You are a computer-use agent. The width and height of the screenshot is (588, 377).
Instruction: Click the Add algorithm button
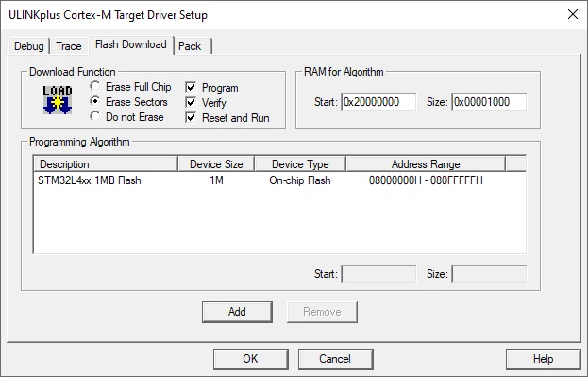237,312
